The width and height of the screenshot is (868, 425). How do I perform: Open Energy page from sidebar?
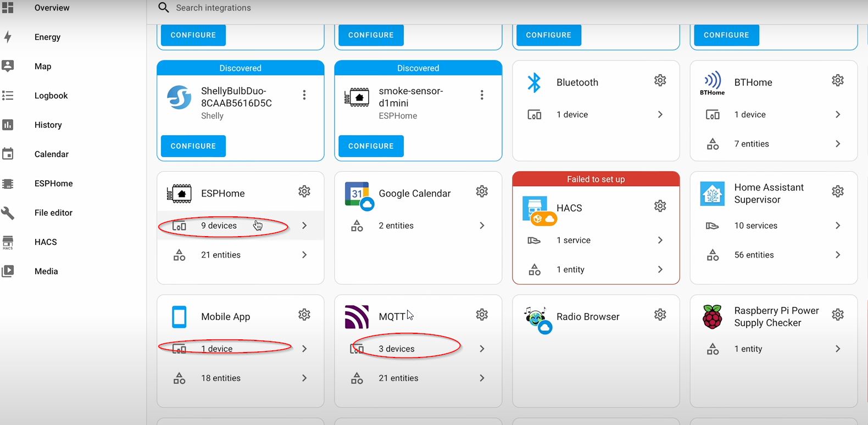tap(47, 37)
